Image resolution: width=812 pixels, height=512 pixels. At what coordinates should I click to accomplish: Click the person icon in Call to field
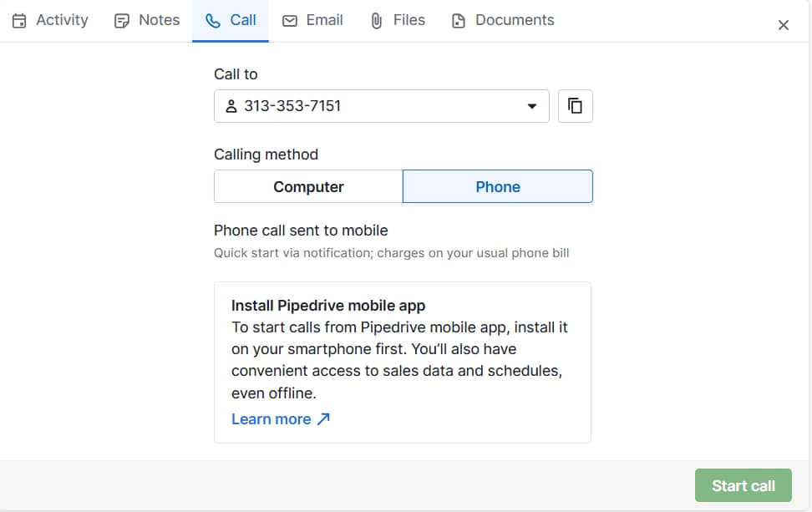(231, 107)
